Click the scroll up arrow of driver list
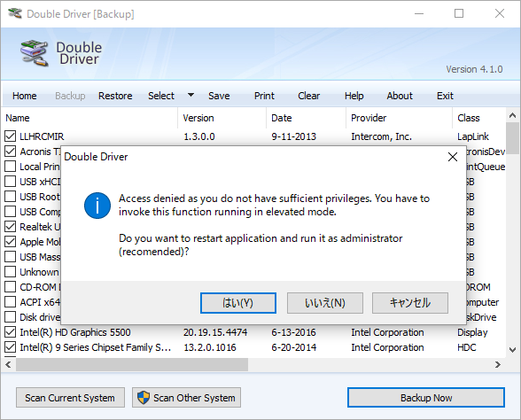521x420 pixels. (x=512, y=115)
